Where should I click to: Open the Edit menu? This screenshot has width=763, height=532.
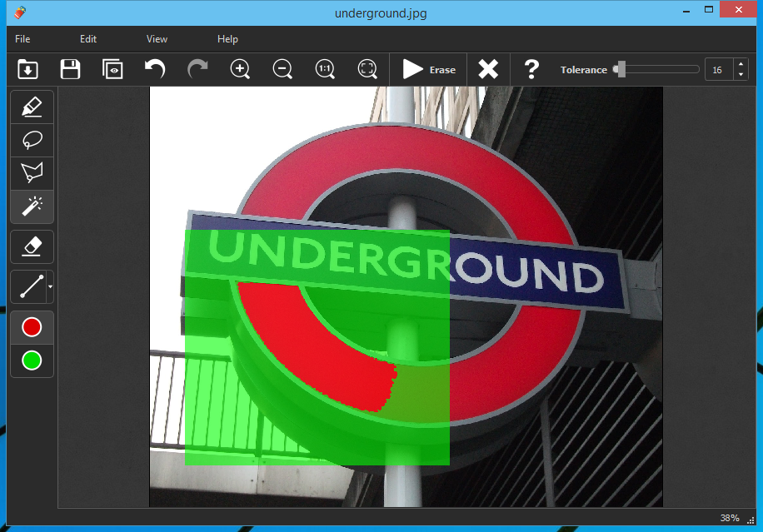(87, 38)
